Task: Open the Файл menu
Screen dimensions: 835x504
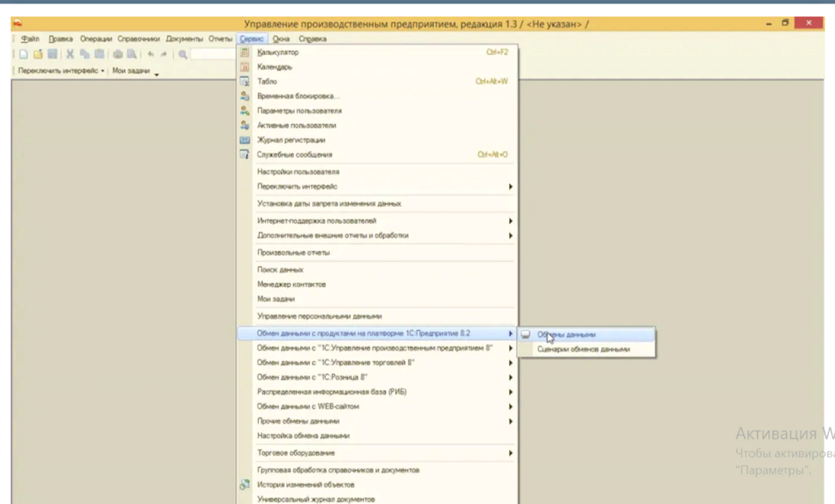Action: click(30, 39)
